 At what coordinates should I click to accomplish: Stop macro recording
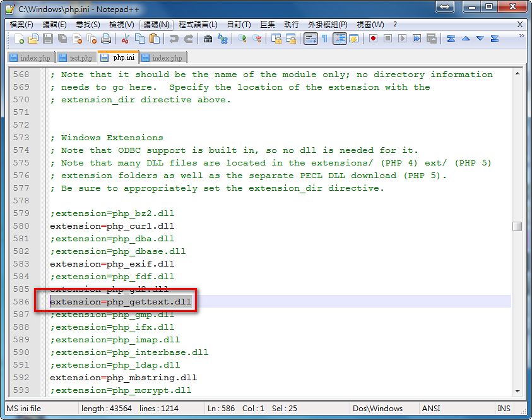pos(388,39)
